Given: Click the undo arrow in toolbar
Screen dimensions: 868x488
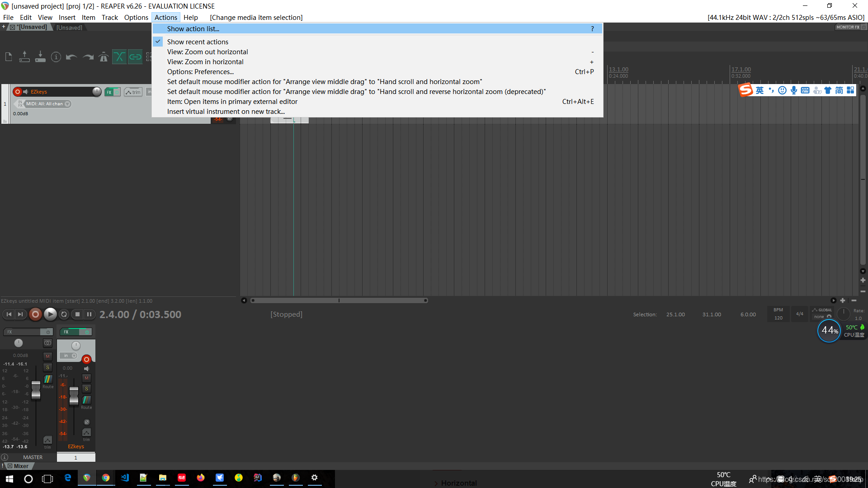Looking at the screenshot, I should click(x=71, y=57).
